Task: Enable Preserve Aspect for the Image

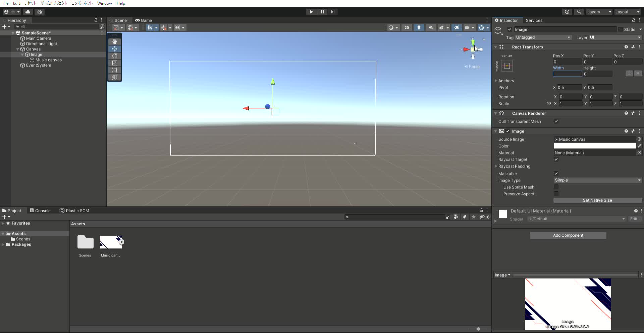Action: (556, 194)
